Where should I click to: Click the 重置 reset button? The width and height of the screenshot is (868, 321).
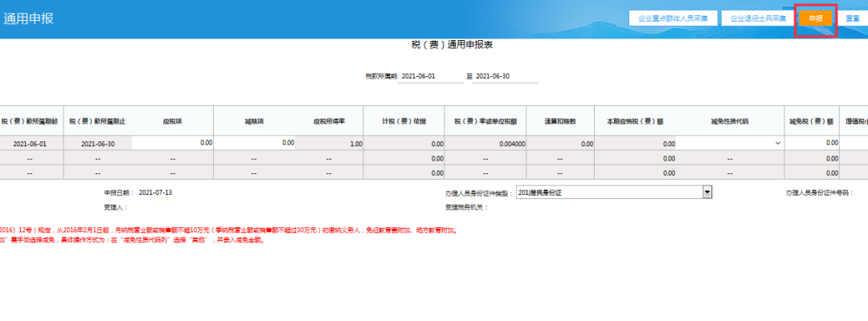click(852, 18)
